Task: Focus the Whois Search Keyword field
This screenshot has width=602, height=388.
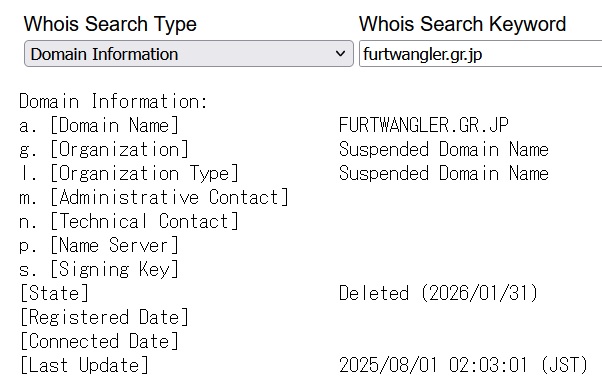Action: pos(480,54)
